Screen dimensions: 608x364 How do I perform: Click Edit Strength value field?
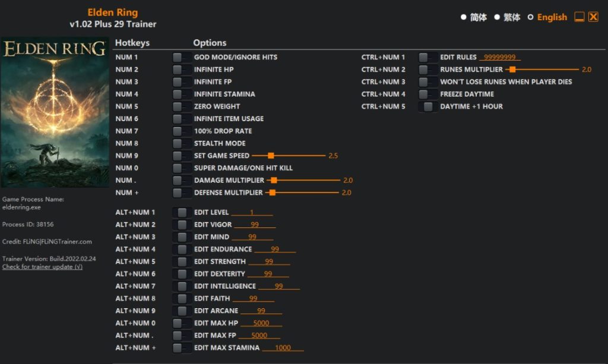pyautogui.click(x=269, y=262)
